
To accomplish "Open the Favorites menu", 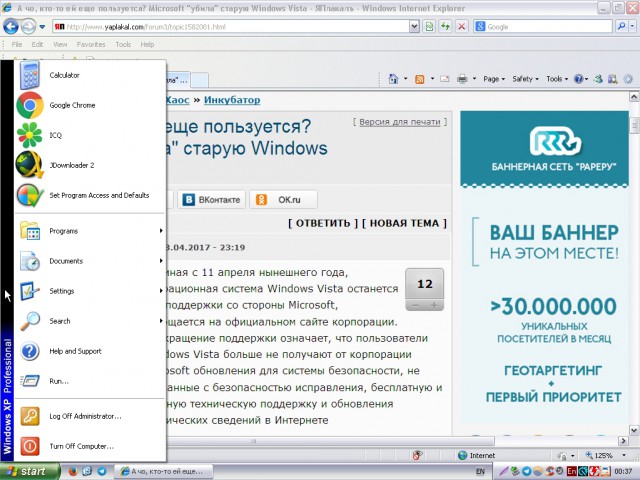I will 91,44.
